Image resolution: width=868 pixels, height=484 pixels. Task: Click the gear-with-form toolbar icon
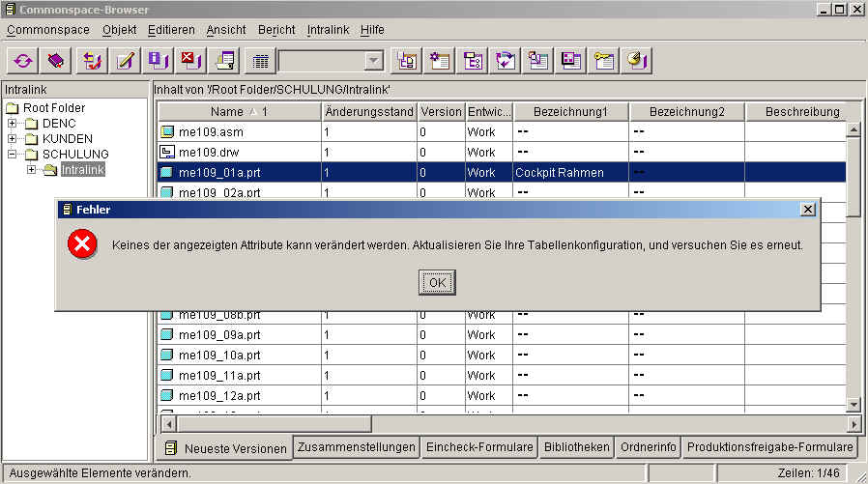click(x=440, y=61)
